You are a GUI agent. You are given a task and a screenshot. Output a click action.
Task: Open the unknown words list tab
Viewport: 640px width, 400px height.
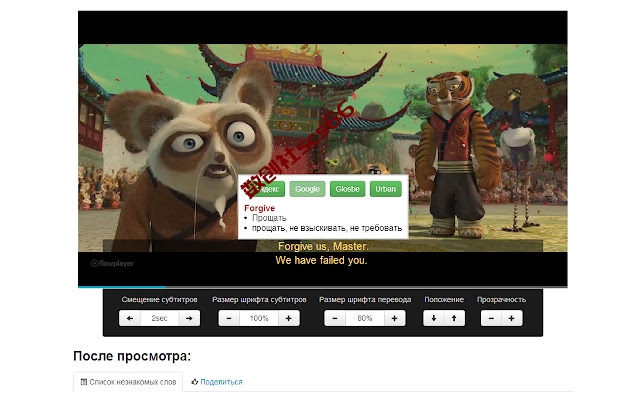[x=128, y=382]
